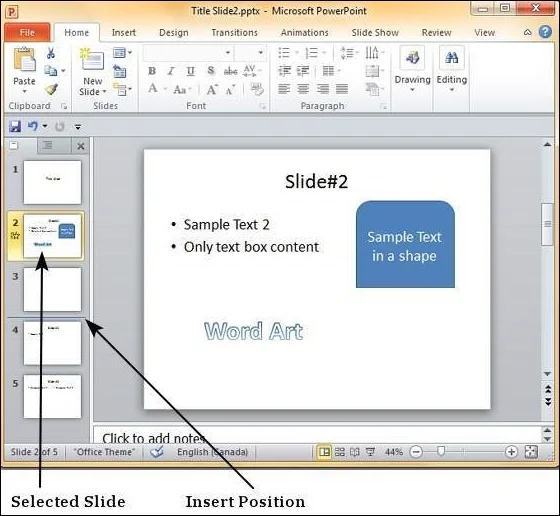
Task: Apply Text Shadow formatting
Action: click(x=211, y=71)
